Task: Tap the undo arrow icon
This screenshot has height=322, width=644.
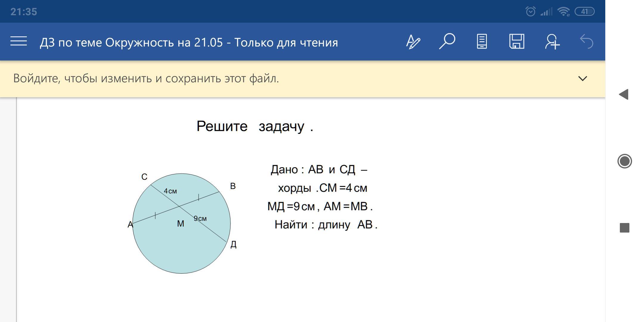Action: pos(586,41)
